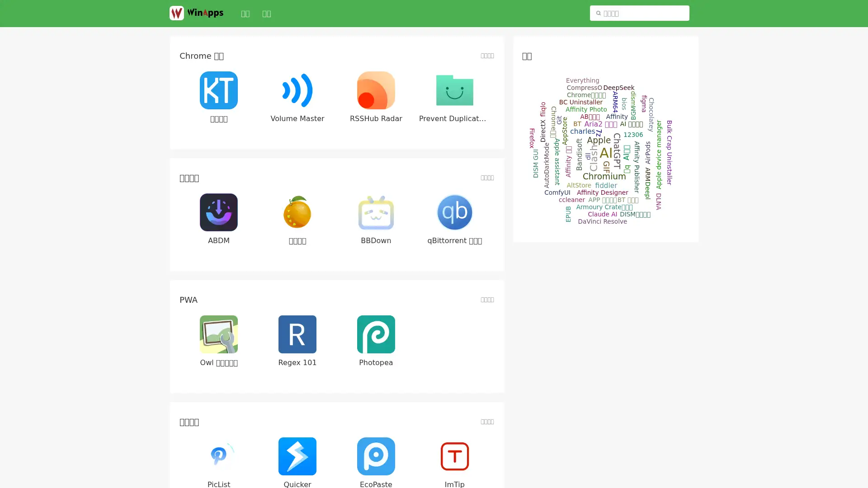Select the ImTip icon
This screenshot has width=868, height=488.
(x=454, y=456)
